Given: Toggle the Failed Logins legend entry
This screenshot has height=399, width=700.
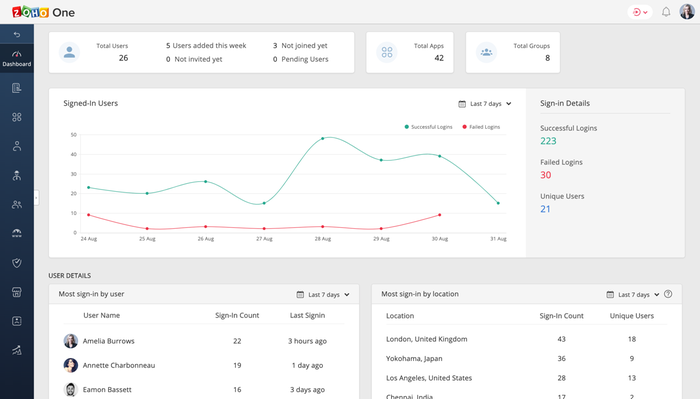Looking at the screenshot, I should pos(481,127).
